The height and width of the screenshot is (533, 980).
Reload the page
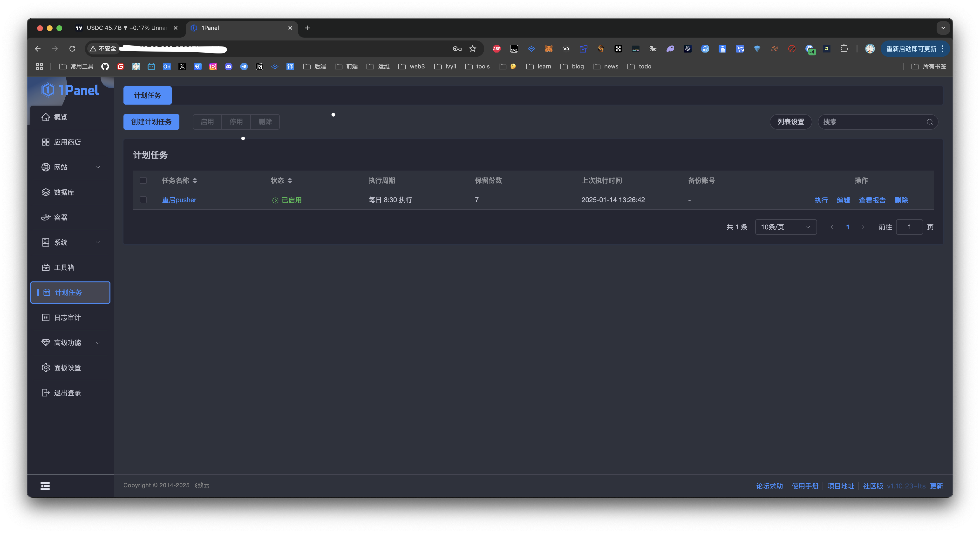72,49
